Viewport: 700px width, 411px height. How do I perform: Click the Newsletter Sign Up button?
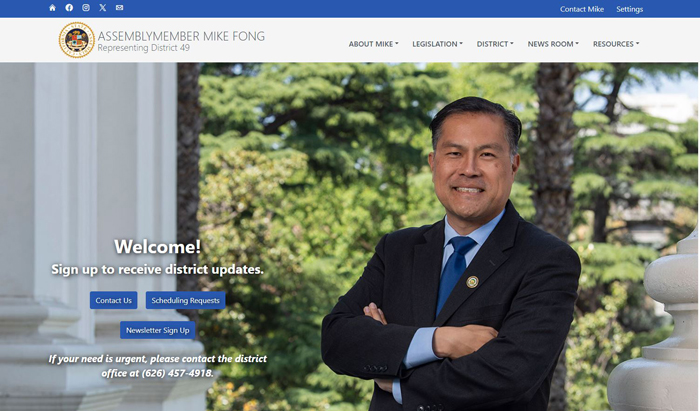point(158,330)
